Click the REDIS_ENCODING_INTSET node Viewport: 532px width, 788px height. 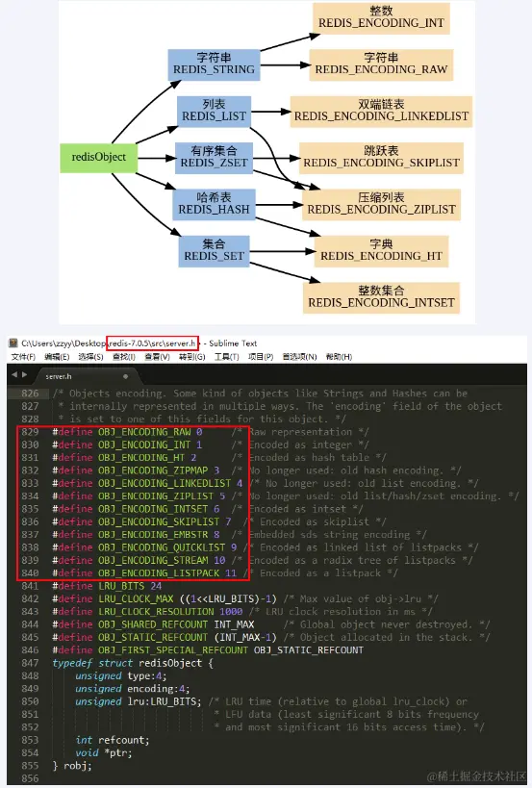pos(381,297)
